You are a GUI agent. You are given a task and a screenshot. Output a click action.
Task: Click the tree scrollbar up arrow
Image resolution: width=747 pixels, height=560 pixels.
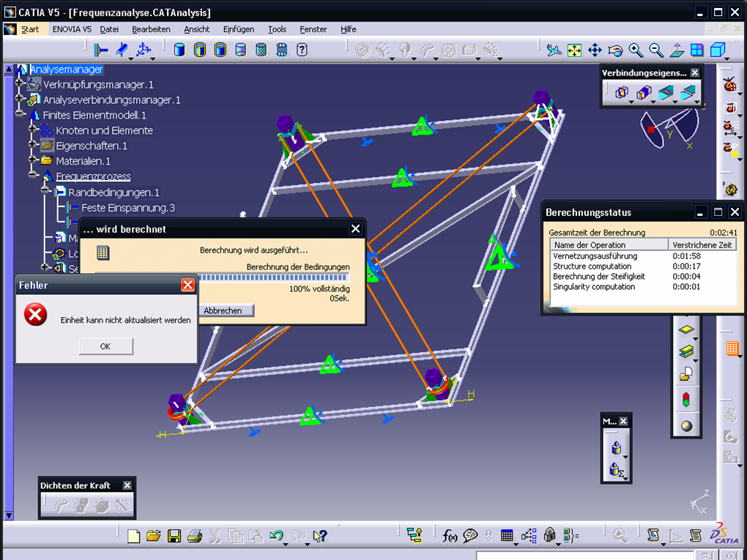coord(9,69)
